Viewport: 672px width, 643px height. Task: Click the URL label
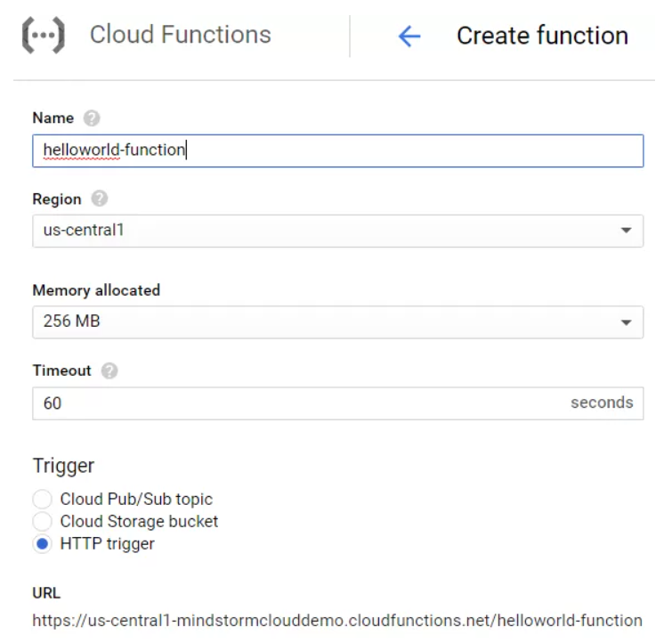[46, 593]
